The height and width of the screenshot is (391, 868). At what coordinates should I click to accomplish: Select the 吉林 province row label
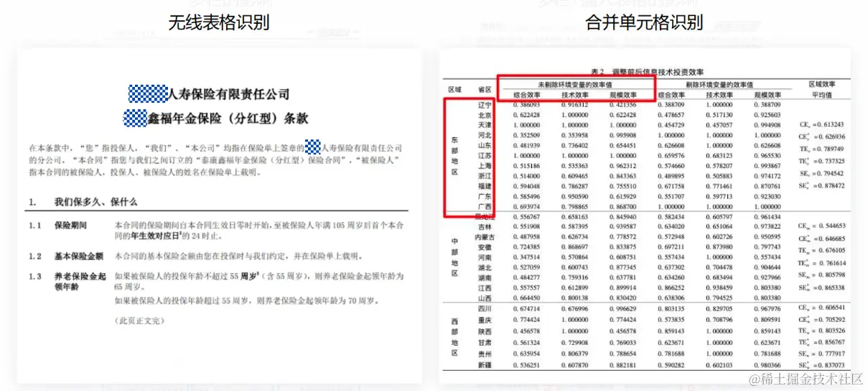coord(485,226)
